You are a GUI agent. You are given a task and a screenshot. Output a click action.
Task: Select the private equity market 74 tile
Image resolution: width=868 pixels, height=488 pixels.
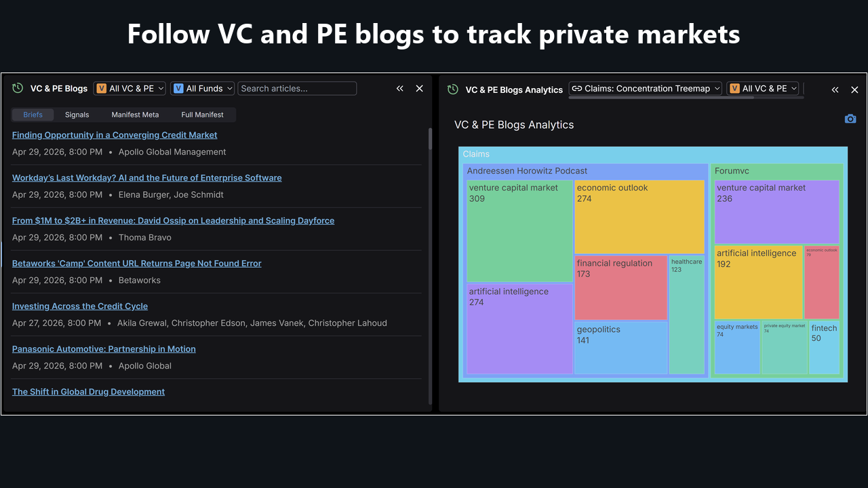[785, 347]
